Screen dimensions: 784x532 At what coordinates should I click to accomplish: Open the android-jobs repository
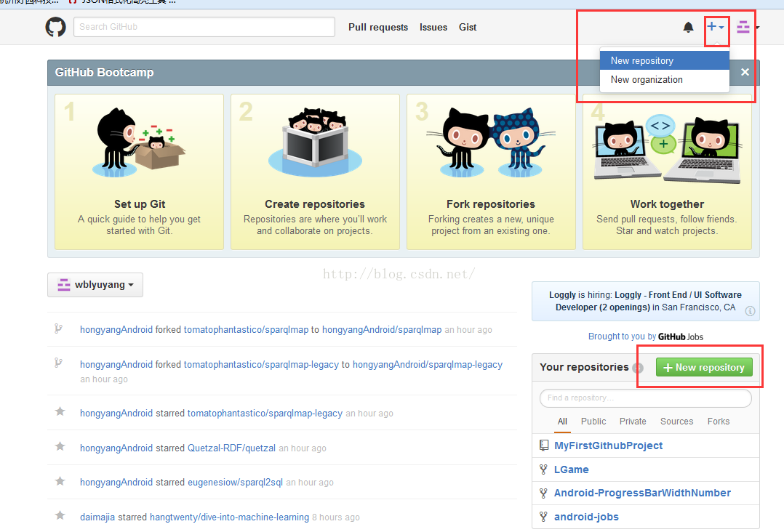point(586,517)
